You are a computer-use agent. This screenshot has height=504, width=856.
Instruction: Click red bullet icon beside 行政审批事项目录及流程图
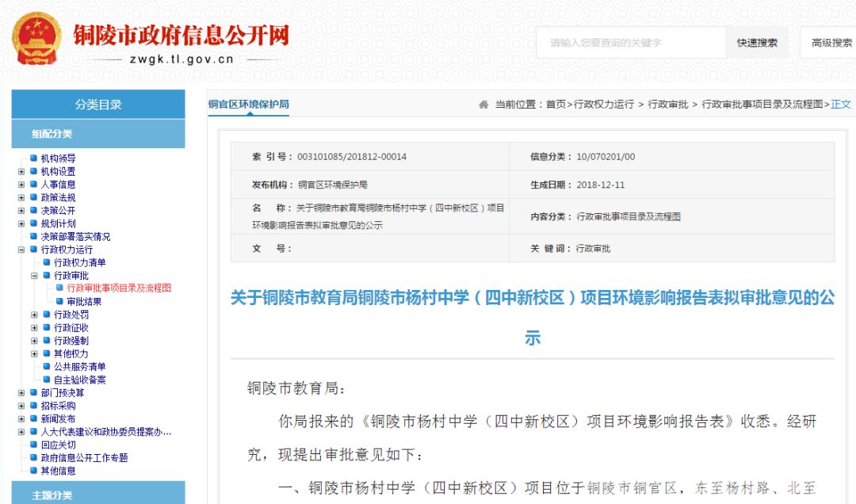(60, 288)
